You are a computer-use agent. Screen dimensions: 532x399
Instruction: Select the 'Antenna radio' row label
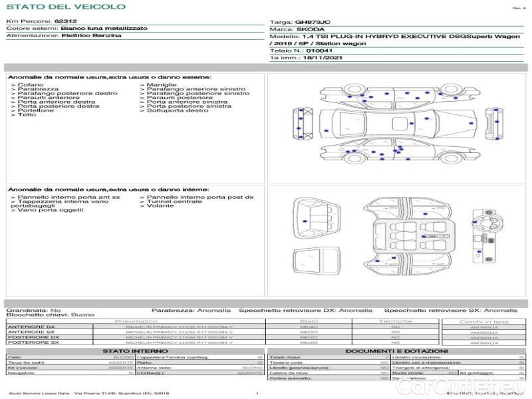click(155, 368)
